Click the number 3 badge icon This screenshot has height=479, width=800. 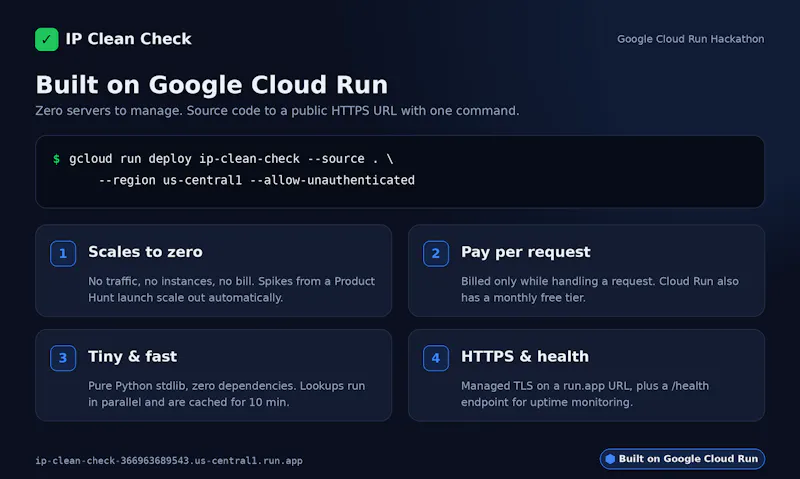63,358
